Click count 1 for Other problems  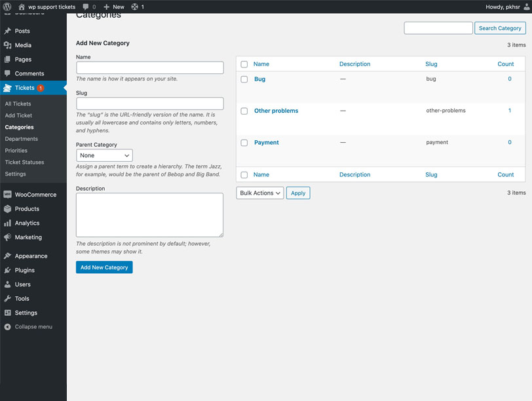click(x=510, y=111)
